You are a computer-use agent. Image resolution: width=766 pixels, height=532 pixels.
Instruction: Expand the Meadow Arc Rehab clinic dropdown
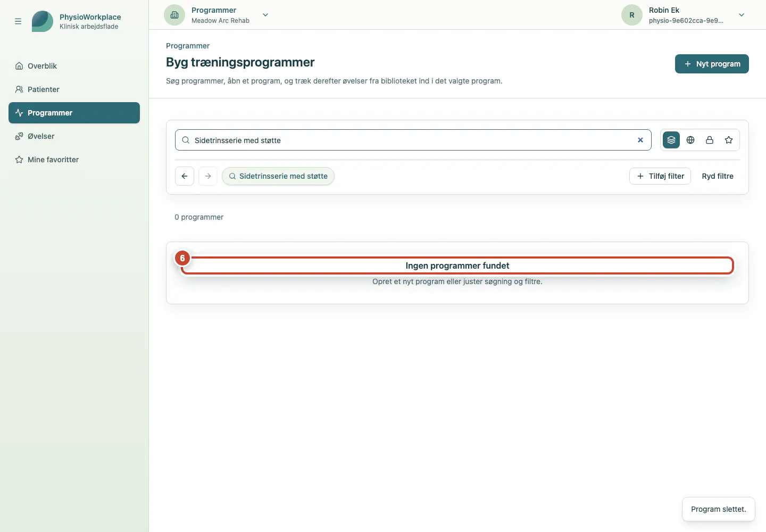[x=265, y=15]
